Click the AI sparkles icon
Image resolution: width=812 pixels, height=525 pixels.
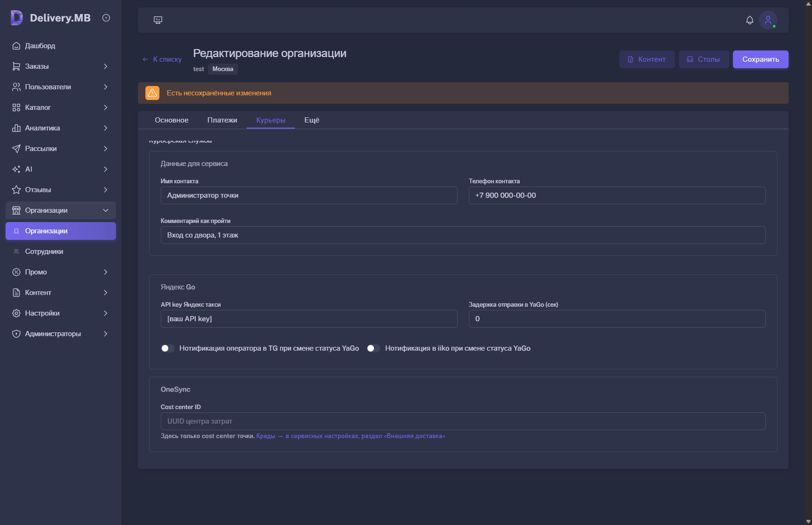pos(16,169)
